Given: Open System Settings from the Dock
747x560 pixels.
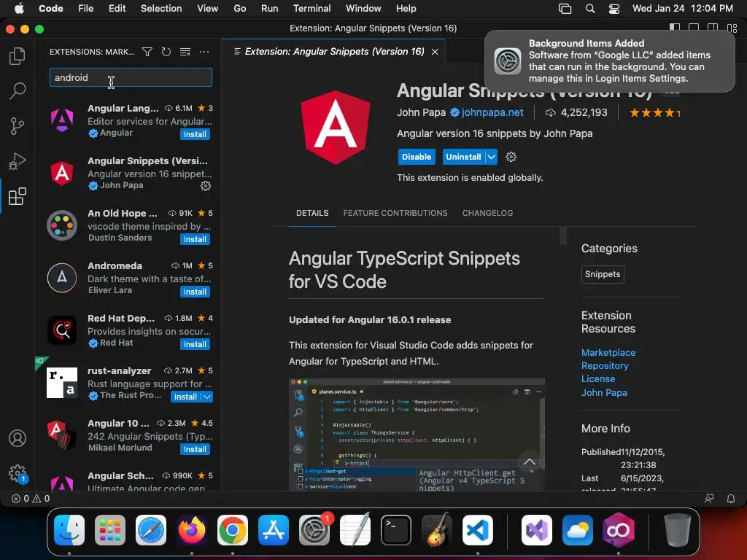Looking at the screenshot, I should (314, 529).
